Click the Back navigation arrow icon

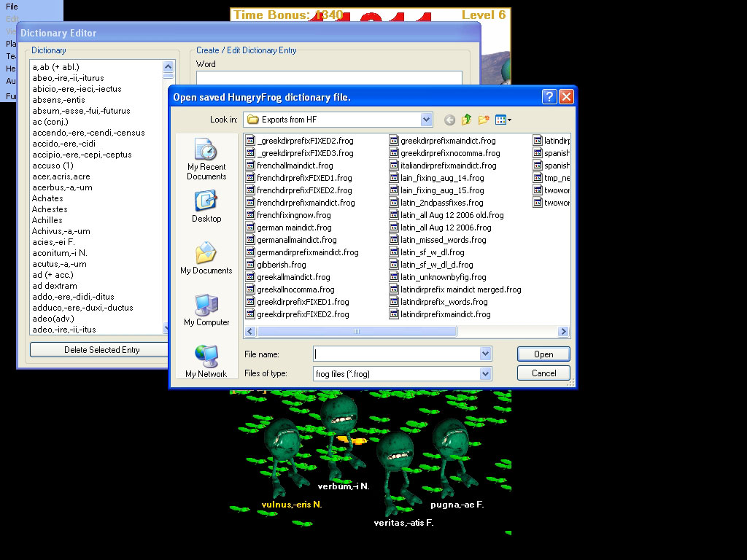(x=449, y=120)
